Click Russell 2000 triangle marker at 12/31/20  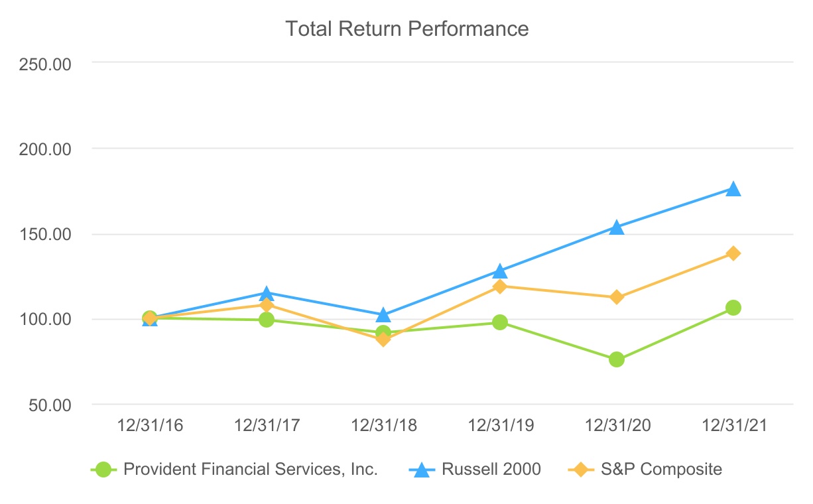tap(616, 227)
